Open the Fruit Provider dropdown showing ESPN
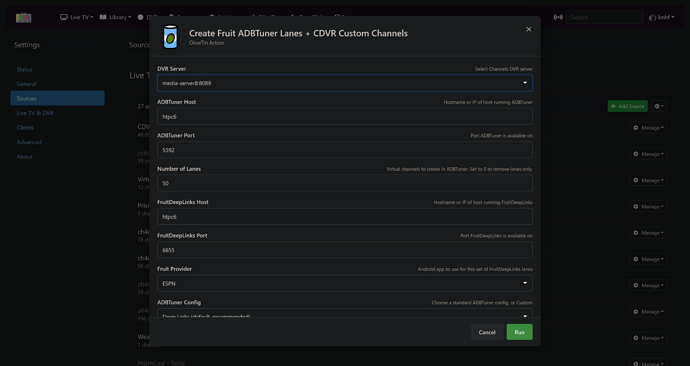This screenshot has height=366, width=690. coord(345,283)
